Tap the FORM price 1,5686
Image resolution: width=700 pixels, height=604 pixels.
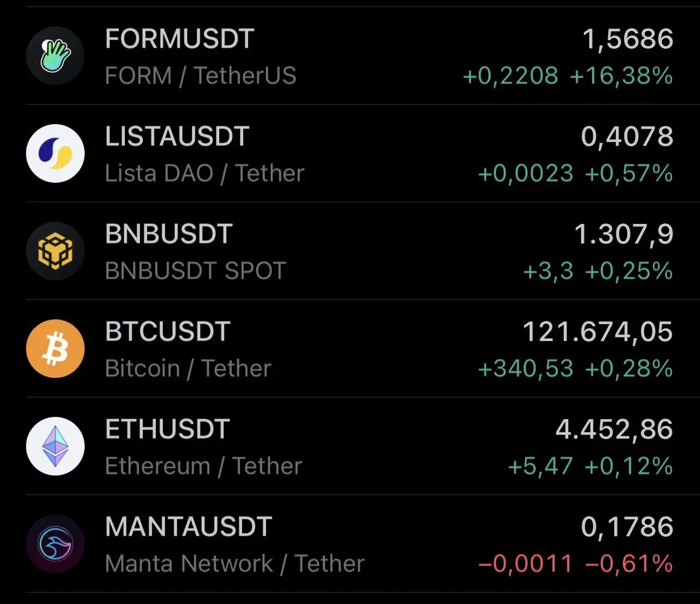(x=628, y=40)
